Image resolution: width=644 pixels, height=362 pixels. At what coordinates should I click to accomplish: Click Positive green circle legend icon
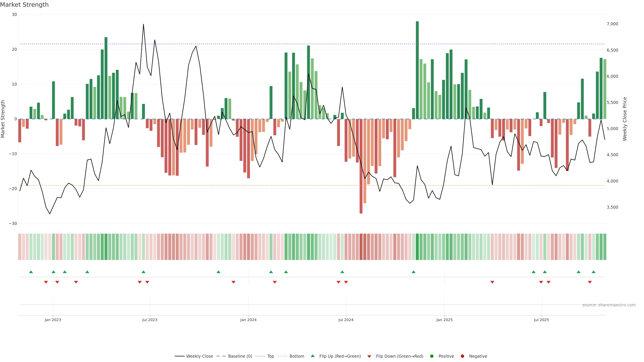(x=432, y=356)
